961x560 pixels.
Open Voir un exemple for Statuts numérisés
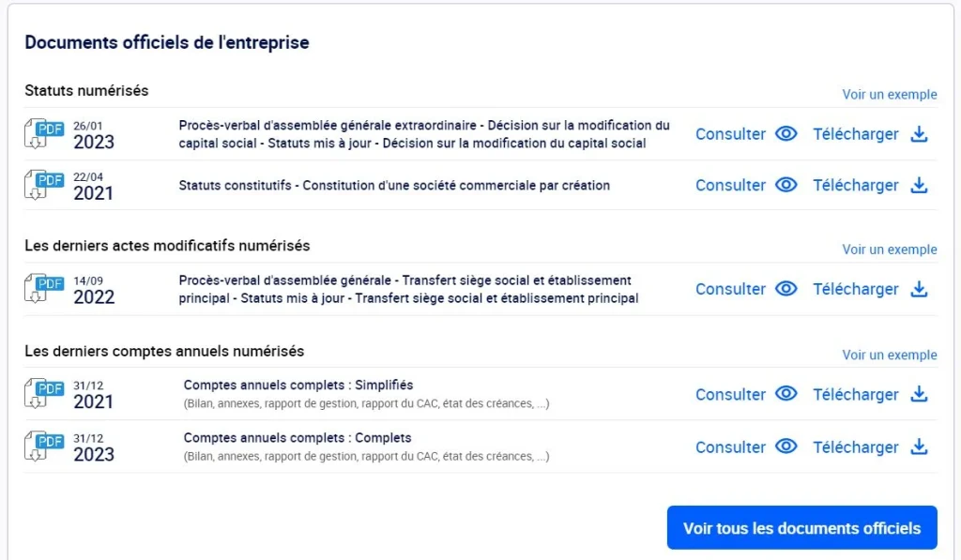(890, 94)
